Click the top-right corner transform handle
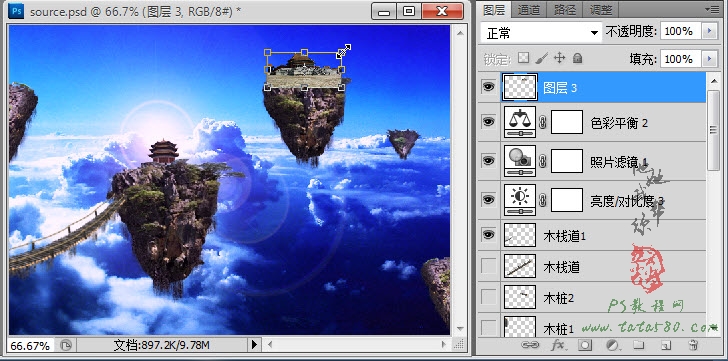The image size is (728, 361). click(x=342, y=52)
